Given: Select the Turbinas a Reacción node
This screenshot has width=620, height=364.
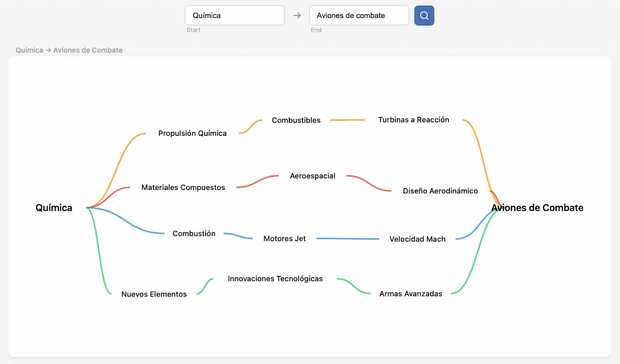Looking at the screenshot, I should pos(412,120).
